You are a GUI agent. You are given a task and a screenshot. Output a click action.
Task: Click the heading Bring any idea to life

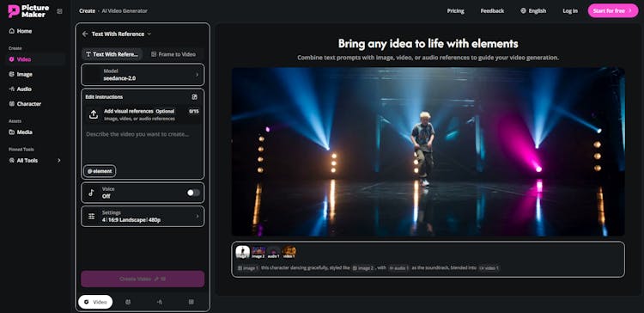click(x=428, y=44)
